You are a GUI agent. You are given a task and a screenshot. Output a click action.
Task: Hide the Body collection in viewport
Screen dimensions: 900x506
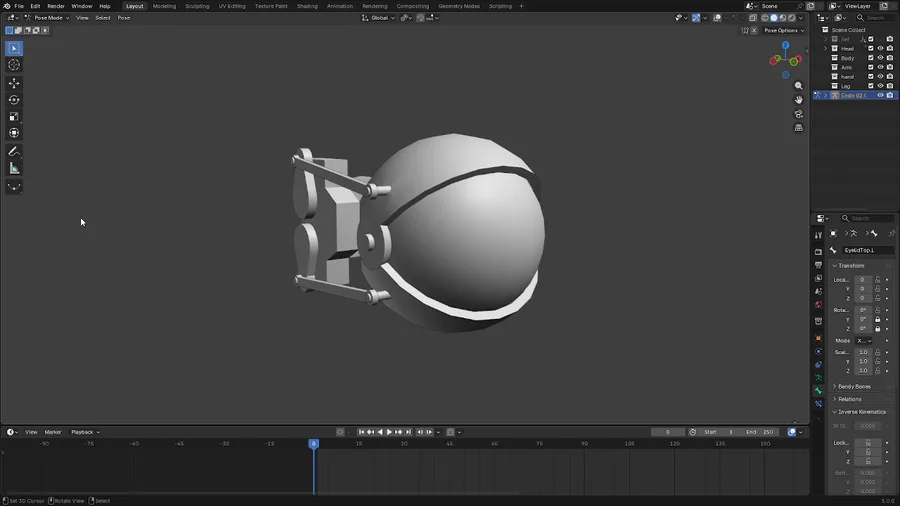click(x=880, y=57)
